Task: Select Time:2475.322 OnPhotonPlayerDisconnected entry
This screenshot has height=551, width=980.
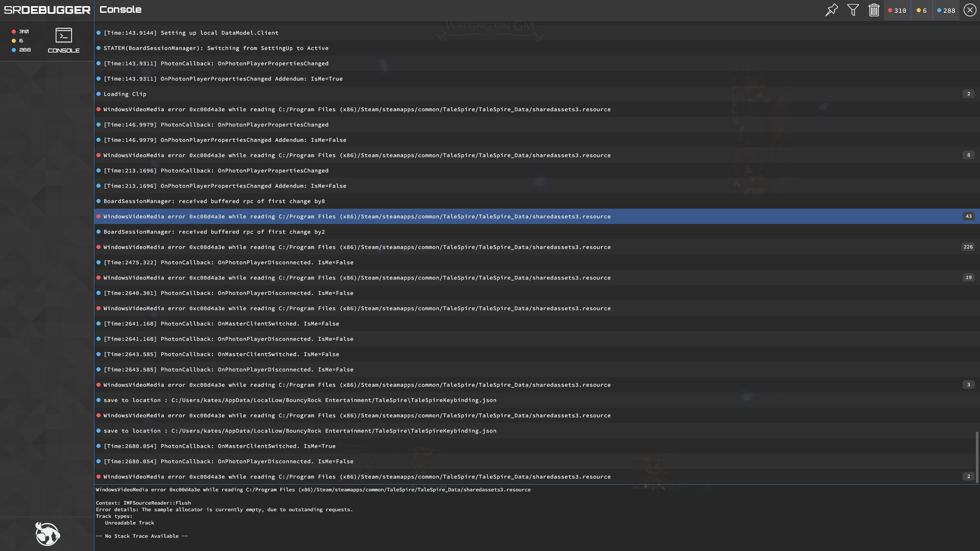Action: coord(536,262)
